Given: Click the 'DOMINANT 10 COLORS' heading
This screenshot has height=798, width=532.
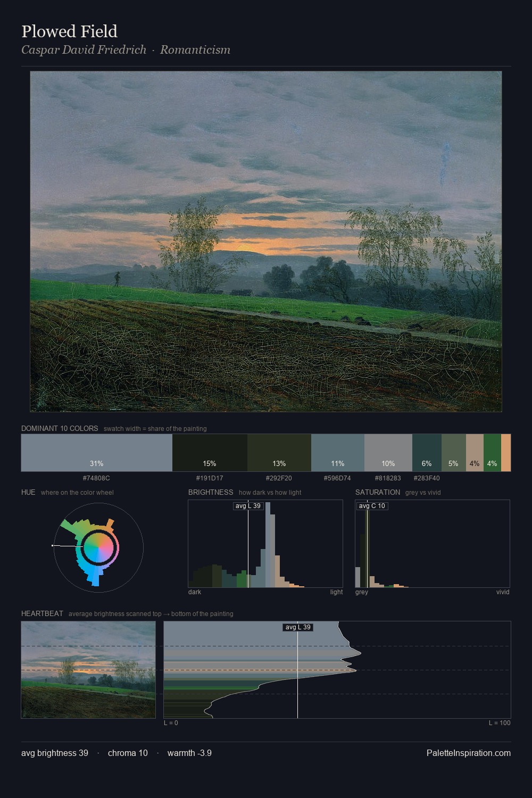Looking at the screenshot, I should (x=60, y=428).
